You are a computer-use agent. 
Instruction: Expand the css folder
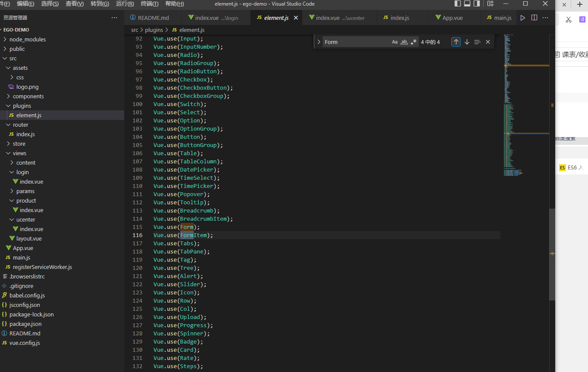62,77
